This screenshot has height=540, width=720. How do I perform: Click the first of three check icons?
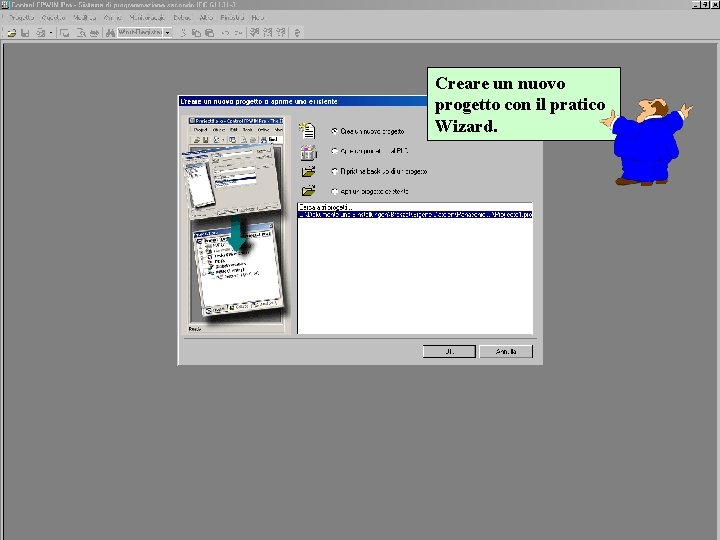click(x=254, y=33)
